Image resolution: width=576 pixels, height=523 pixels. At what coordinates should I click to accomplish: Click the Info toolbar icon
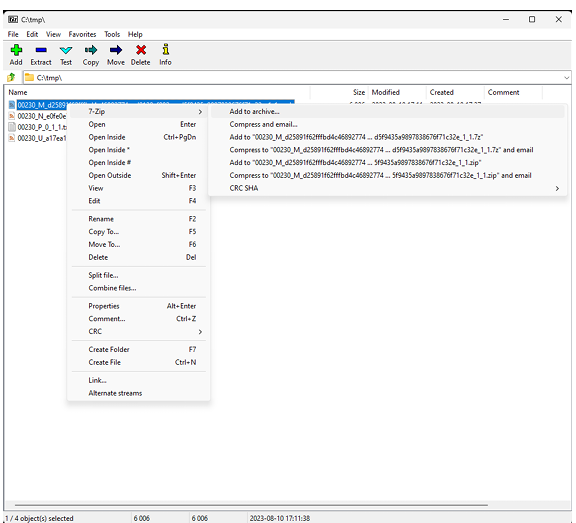point(166,49)
